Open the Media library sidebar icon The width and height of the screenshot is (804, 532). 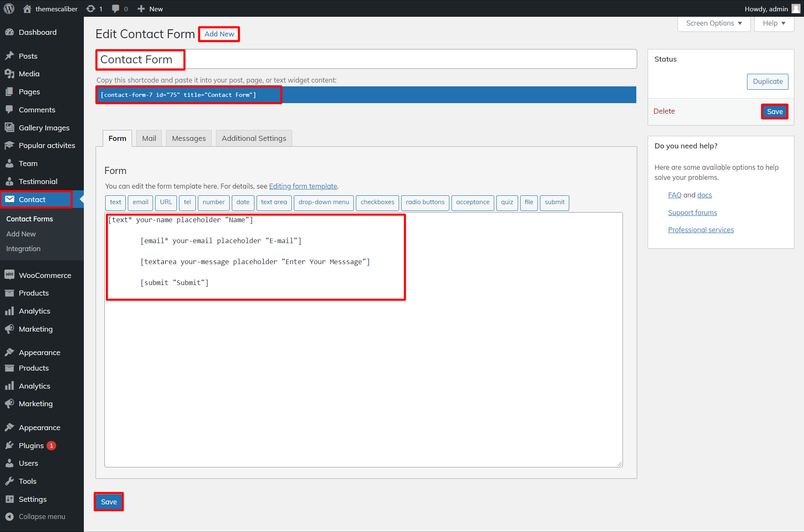coord(10,73)
